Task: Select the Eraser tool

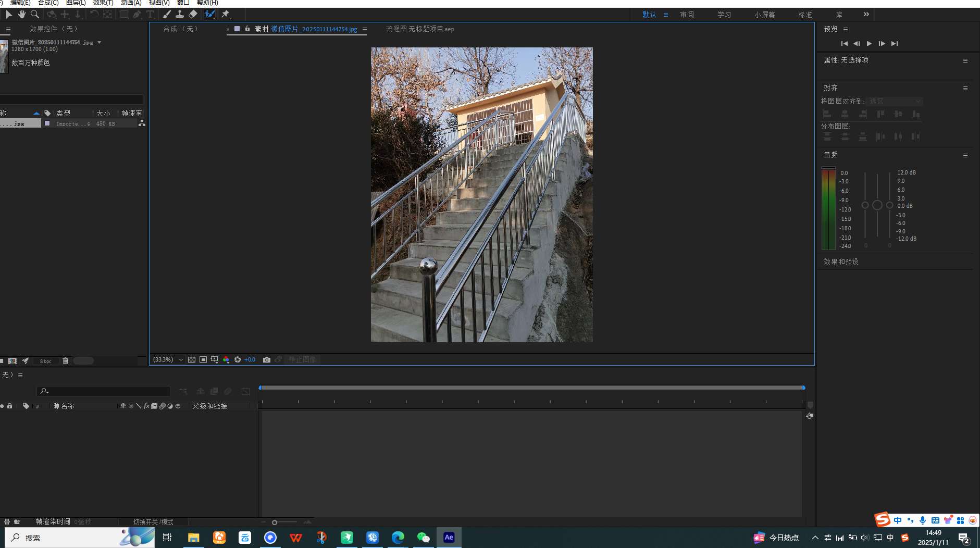Action: [x=193, y=15]
